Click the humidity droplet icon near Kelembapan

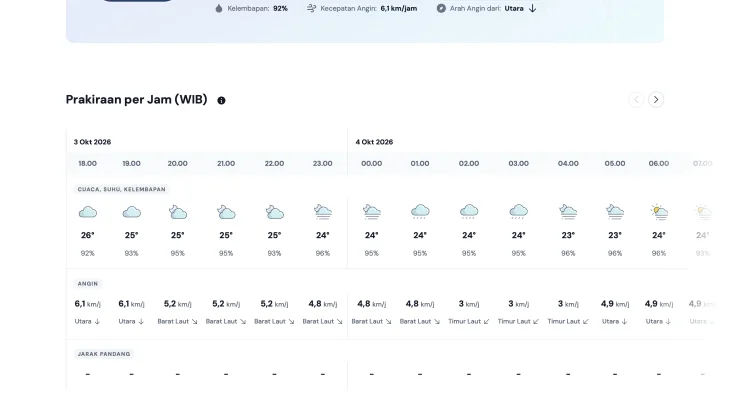coord(219,8)
